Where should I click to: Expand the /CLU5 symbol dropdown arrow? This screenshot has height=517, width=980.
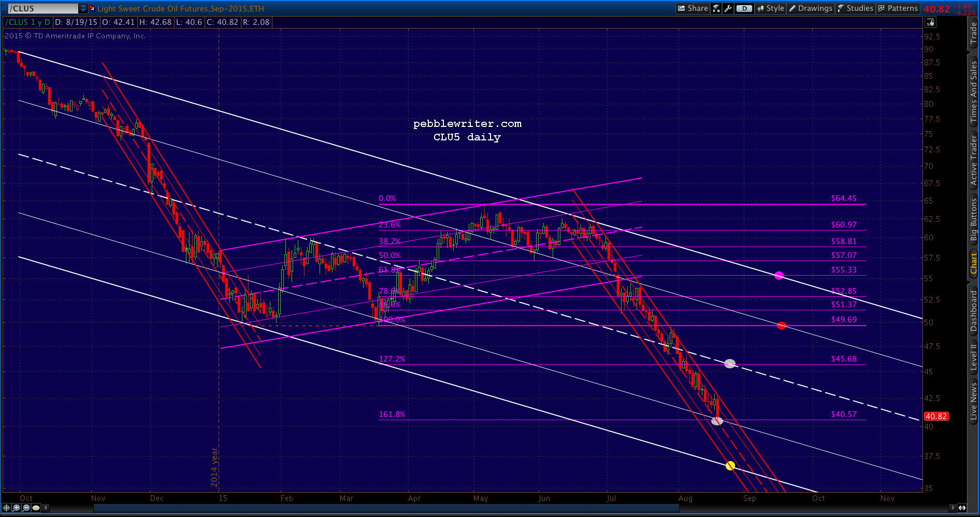[83, 8]
